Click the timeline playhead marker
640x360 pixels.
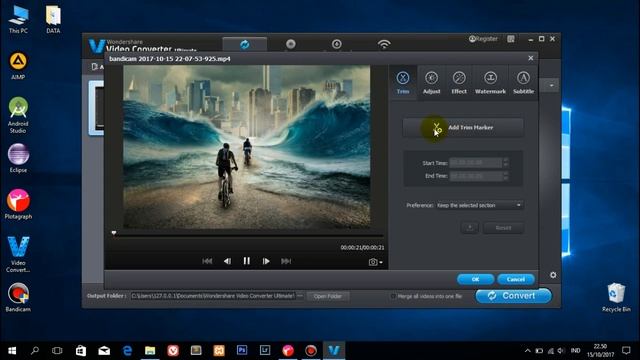click(114, 233)
